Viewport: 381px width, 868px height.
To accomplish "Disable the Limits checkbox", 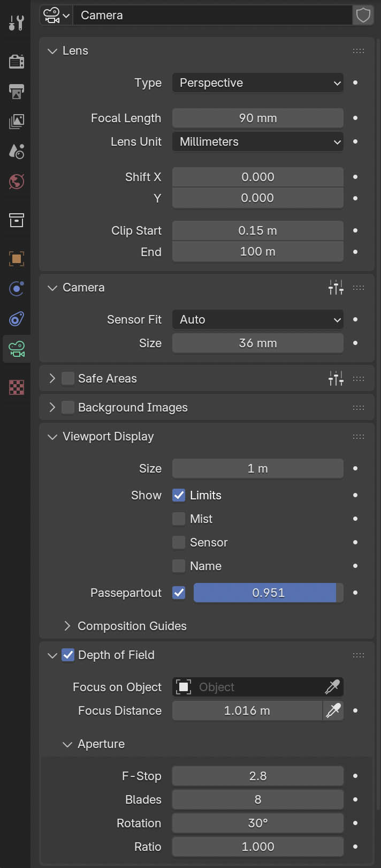I will [x=179, y=495].
